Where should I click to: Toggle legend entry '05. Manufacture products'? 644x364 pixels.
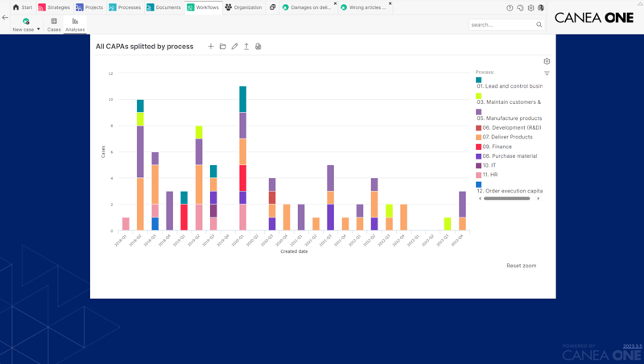(510, 118)
